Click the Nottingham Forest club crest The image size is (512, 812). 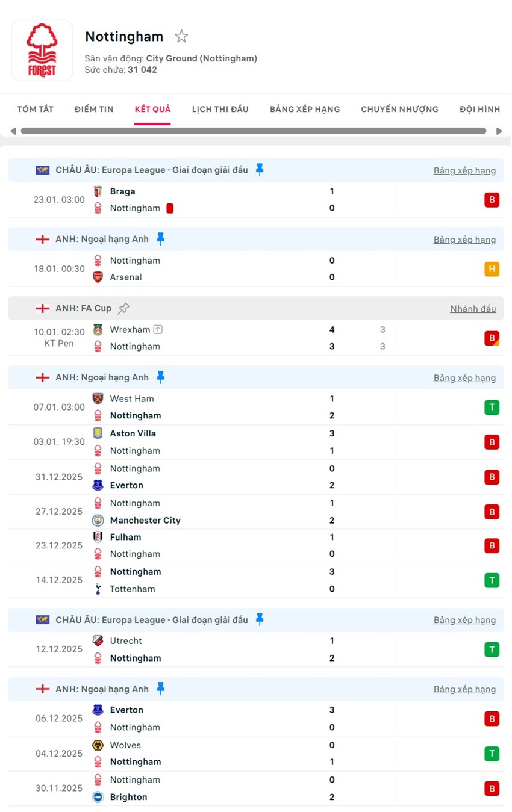click(42, 50)
